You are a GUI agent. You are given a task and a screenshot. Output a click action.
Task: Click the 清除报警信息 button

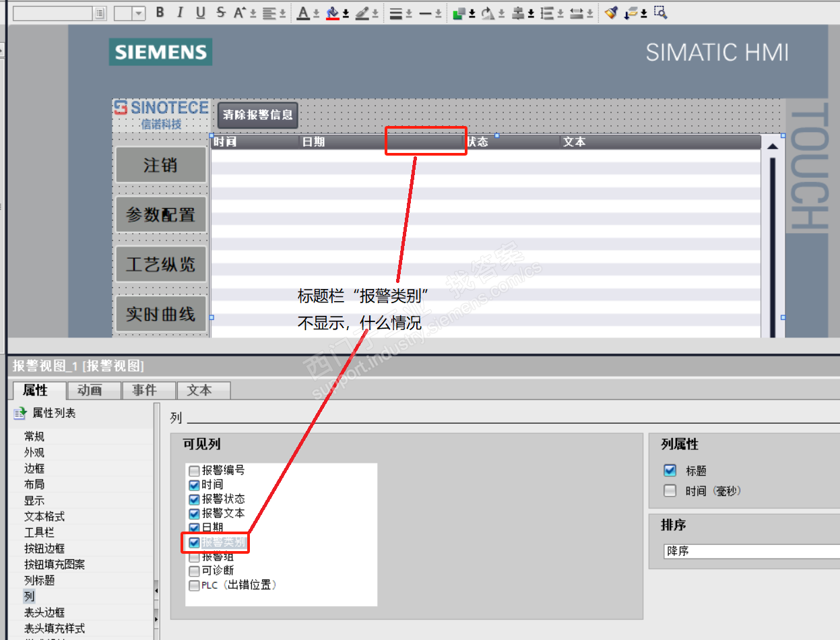[x=258, y=115]
